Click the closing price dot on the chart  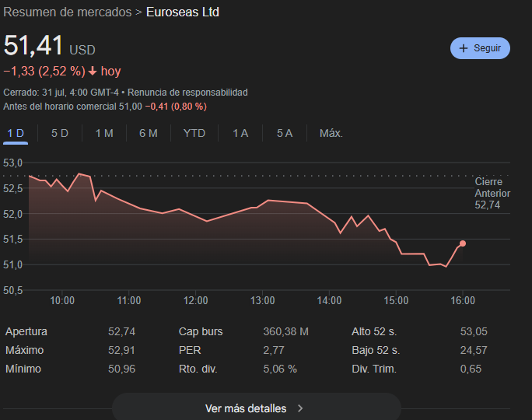pyautogui.click(x=463, y=243)
